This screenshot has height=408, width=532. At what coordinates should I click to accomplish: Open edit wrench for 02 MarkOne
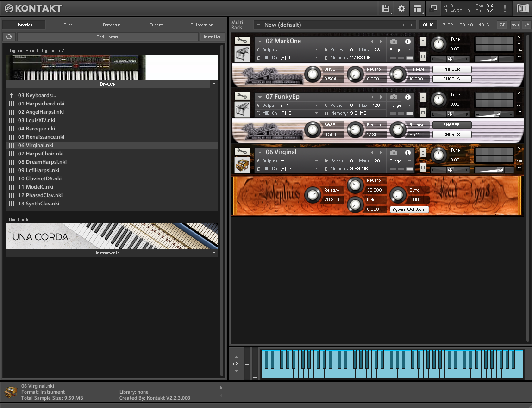pyautogui.click(x=242, y=41)
